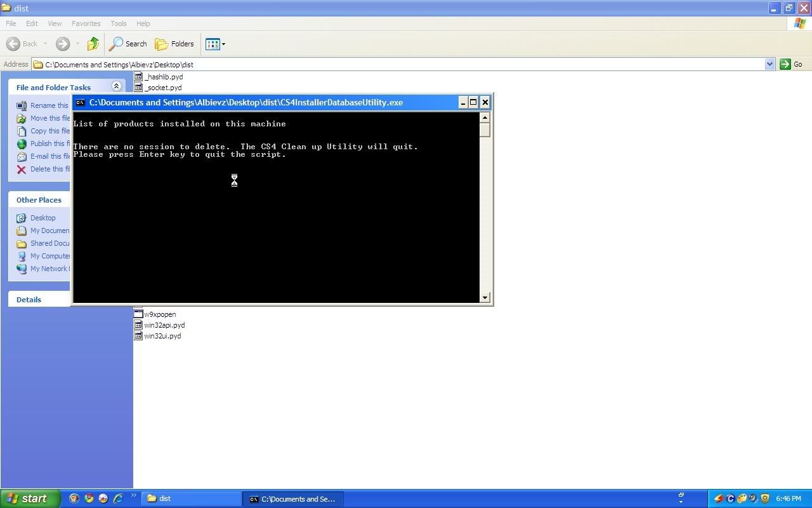Select the _hashlib.pyd file
Screen dimensions: 812x508
pyautogui.click(x=159, y=77)
